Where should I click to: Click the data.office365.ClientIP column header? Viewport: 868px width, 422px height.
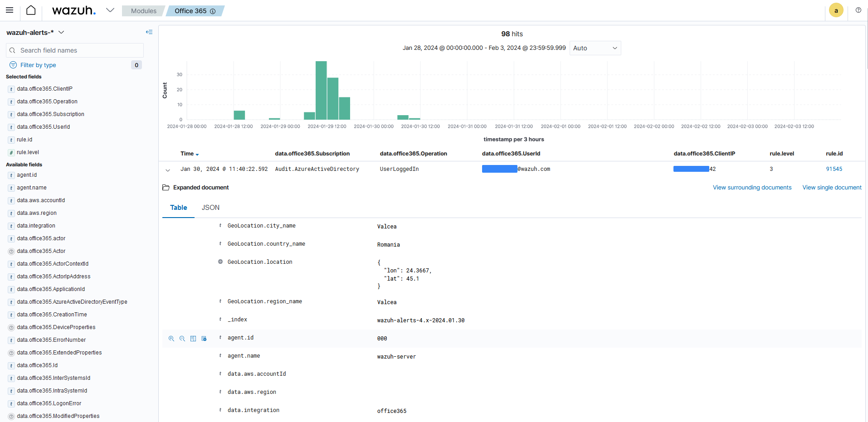pyautogui.click(x=704, y=154)
